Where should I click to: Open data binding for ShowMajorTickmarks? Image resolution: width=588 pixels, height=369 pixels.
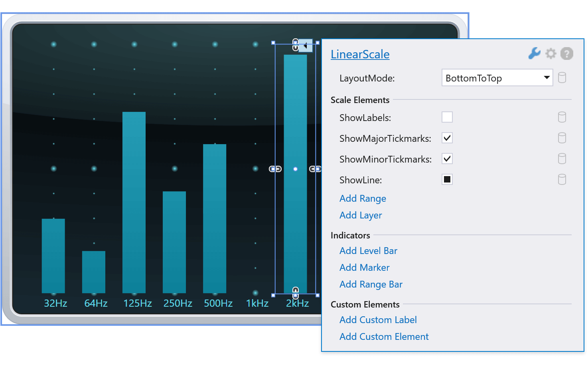562,138
